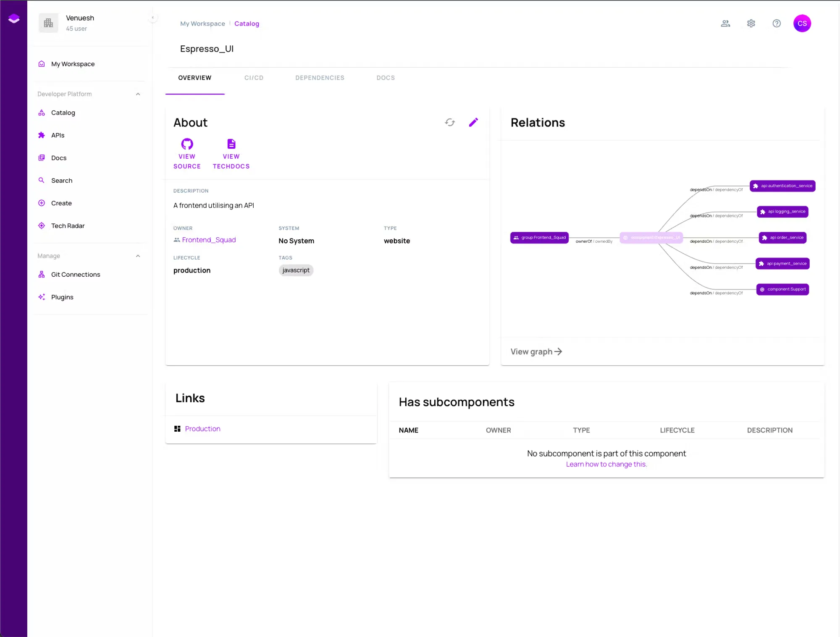Click the Create plus-circle icon
This screenshot has width=840, height=637.
pyautogui.click(x=42, y=203)
